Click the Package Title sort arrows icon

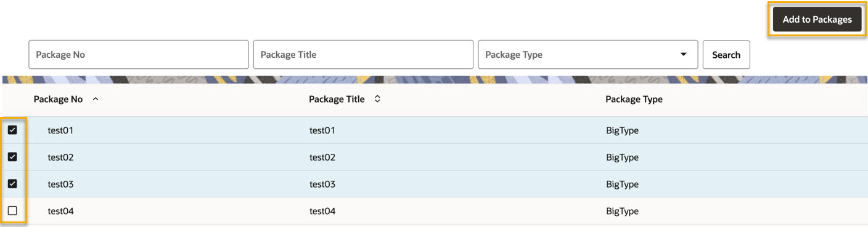(377, 99)
